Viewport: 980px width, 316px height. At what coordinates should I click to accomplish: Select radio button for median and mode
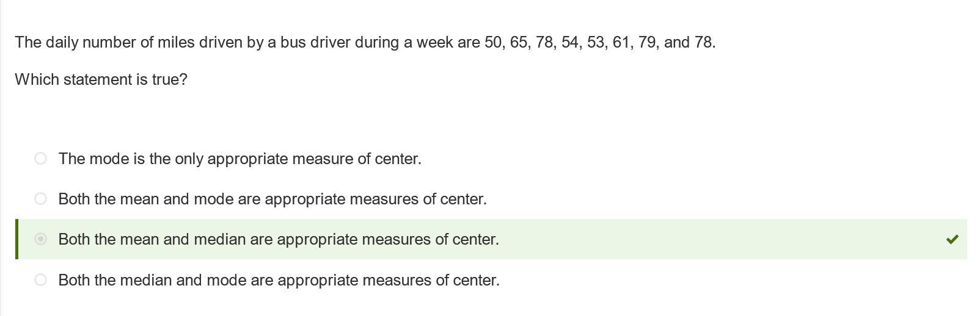click(40, 280)
